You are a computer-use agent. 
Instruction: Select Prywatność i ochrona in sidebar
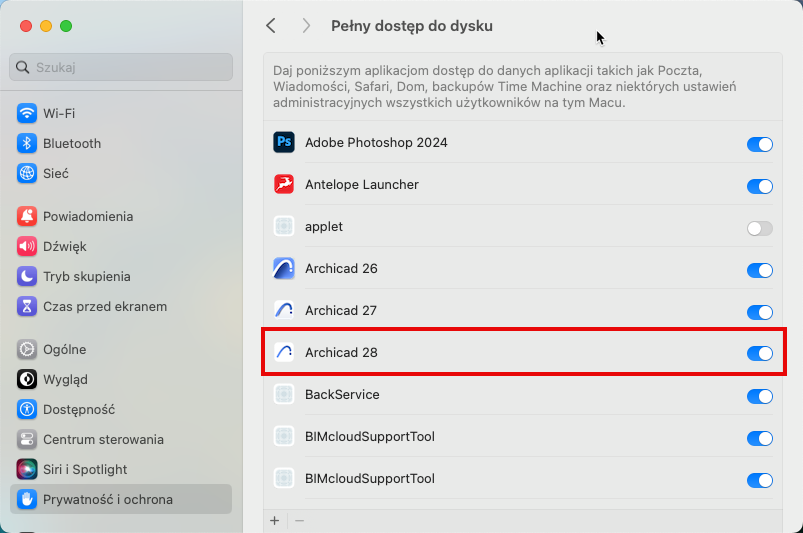coord(121,499)
